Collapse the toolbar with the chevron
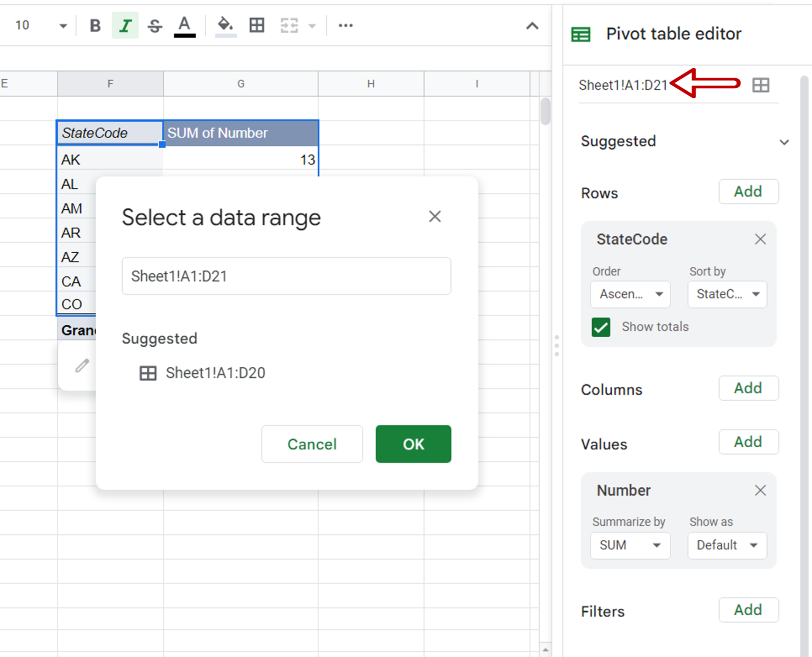The width and height of the screenshot is (812, 657). [532, 25]
